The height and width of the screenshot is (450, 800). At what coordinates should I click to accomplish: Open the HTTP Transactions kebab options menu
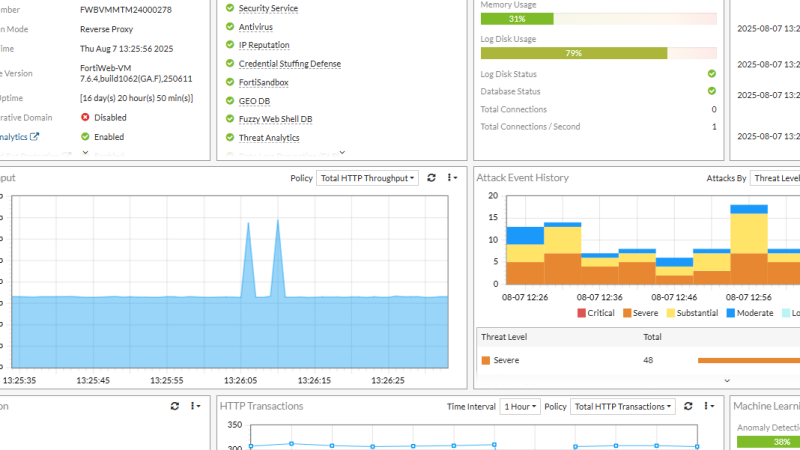709,406
